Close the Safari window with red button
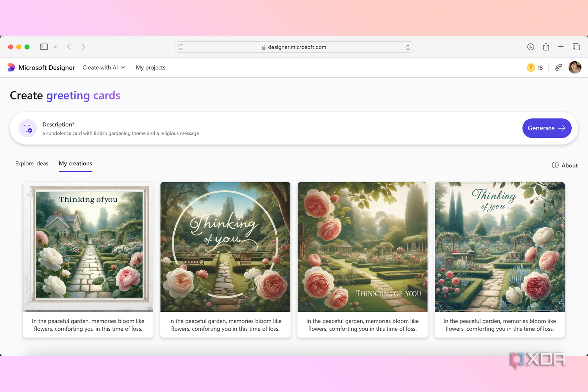This screenshot has width=588, height=392. [x=11, y=47]
